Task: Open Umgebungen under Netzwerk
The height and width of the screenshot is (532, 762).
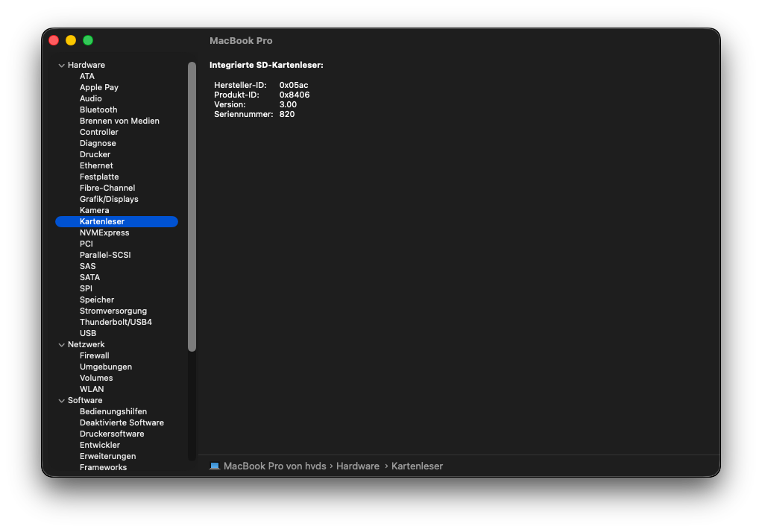Action: tap(106, 367)
